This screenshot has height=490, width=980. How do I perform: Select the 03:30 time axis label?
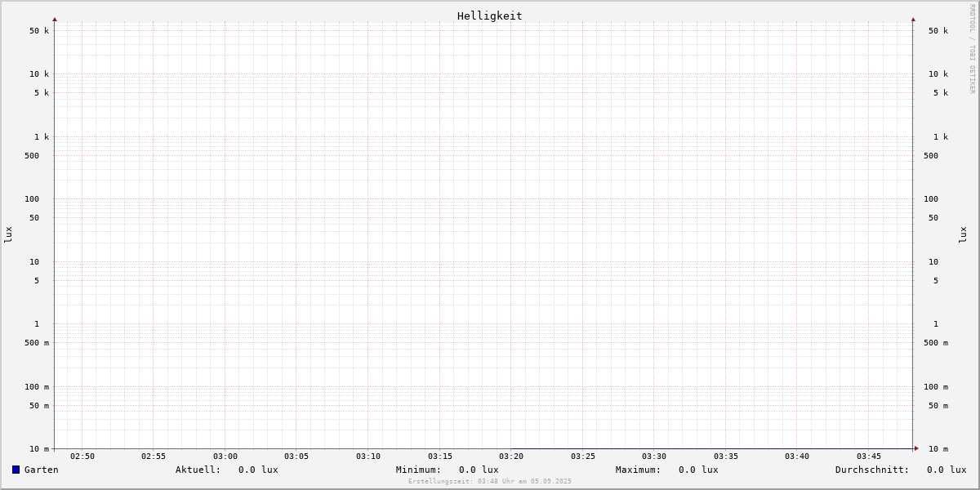point(654,457)
